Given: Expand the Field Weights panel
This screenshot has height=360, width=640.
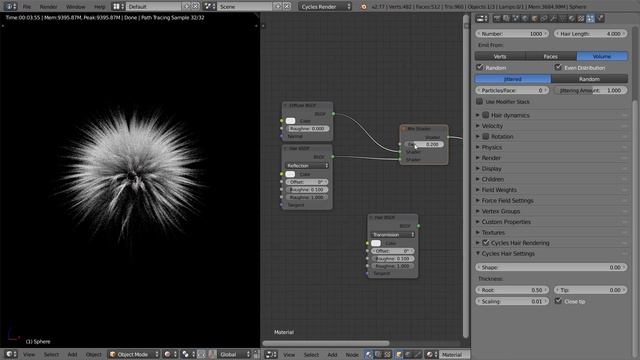Looking at the screenshot, I should coord(499,190).
